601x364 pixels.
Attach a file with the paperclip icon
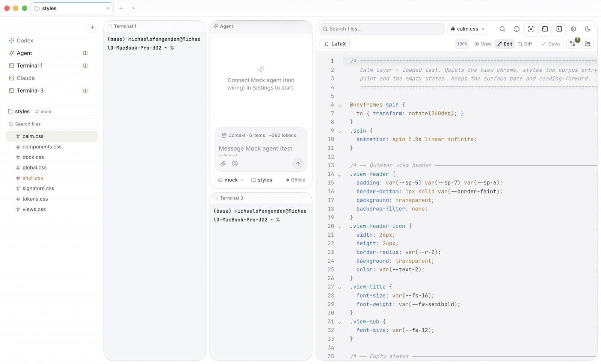pos(223,164)
